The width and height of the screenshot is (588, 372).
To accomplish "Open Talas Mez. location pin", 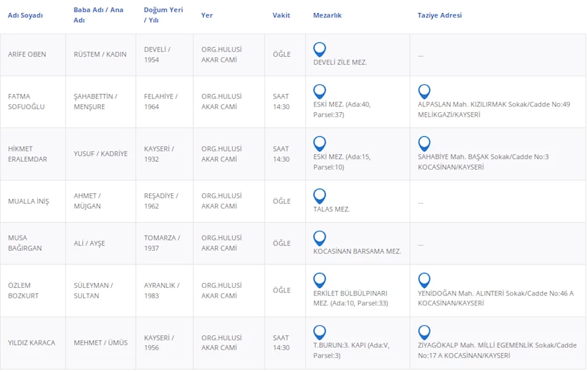I will [x=319, y=196].
